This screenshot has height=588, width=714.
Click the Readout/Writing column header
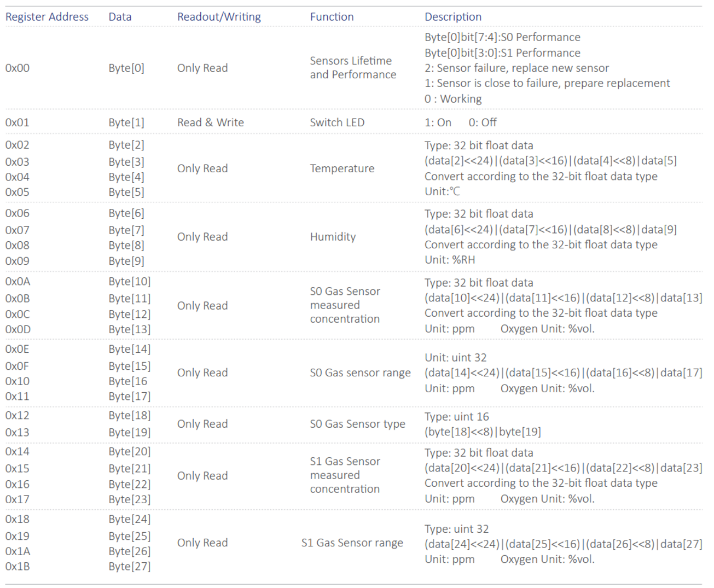pyautogui.click(x=219, y=17)
